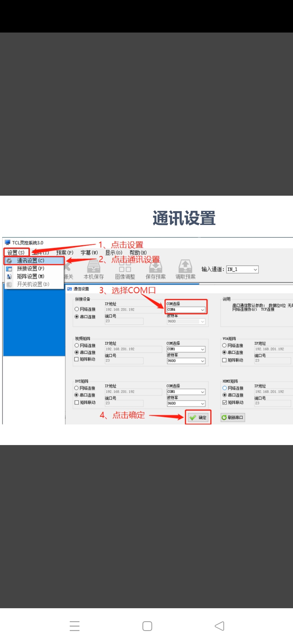The height and width of the screenshot is (644, 293).
Task: Tap the Android recent apps icon
Action: point(75,626)
